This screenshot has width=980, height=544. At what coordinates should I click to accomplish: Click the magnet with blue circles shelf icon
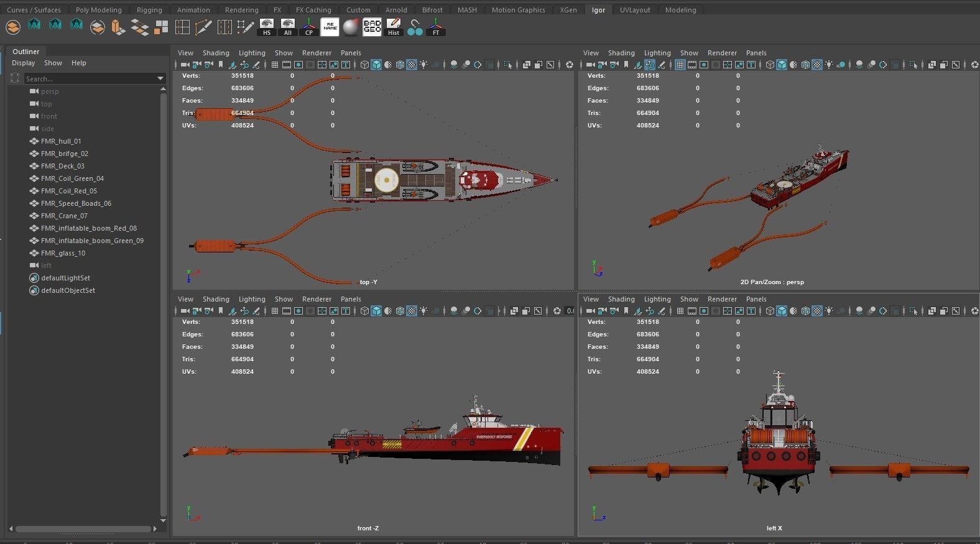click(415, 27)
